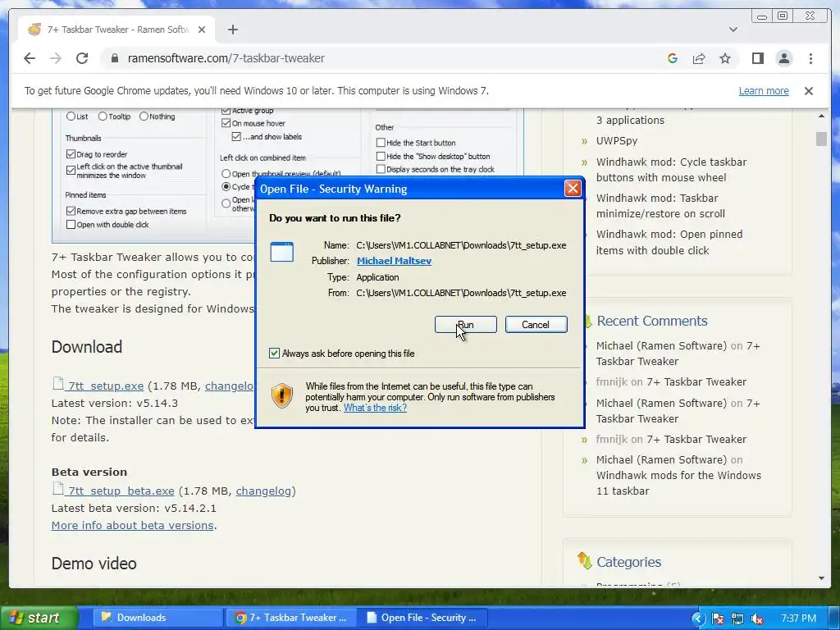Click the site lock icon
The image size is (840, 630).
point(114,58)
